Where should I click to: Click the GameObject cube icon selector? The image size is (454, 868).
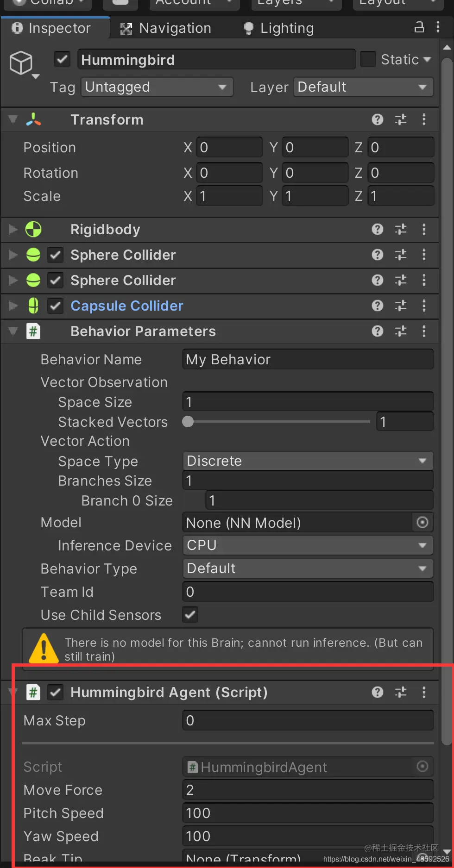[x=21, y=63]
